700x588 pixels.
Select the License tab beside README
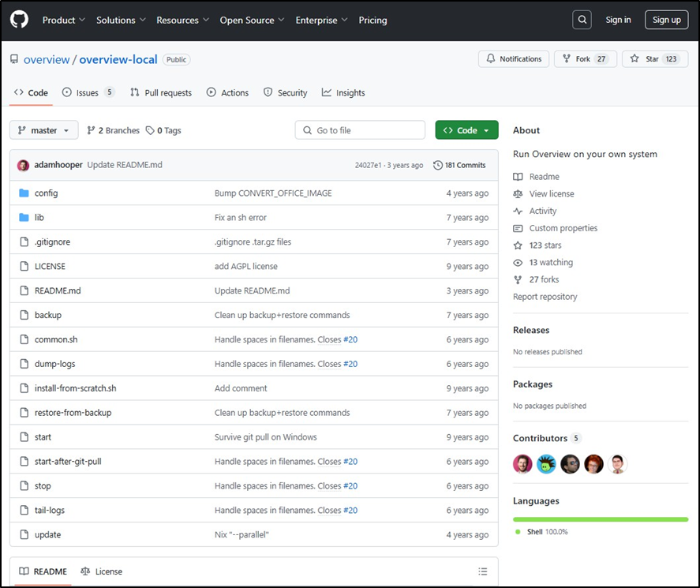[102, 571]
